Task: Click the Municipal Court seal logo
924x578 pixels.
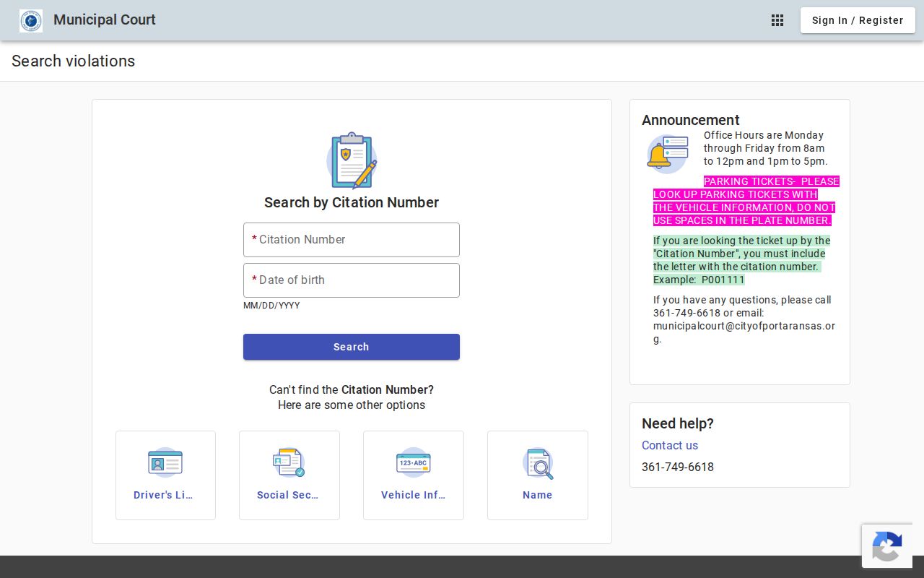Action: coord(31,21)
